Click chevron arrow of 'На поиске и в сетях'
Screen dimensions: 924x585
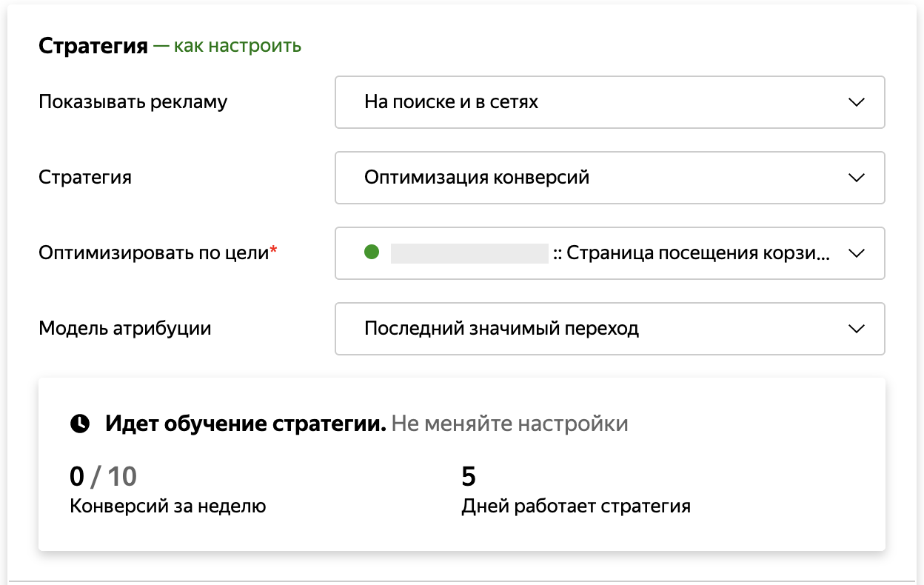tap(856, 102)
